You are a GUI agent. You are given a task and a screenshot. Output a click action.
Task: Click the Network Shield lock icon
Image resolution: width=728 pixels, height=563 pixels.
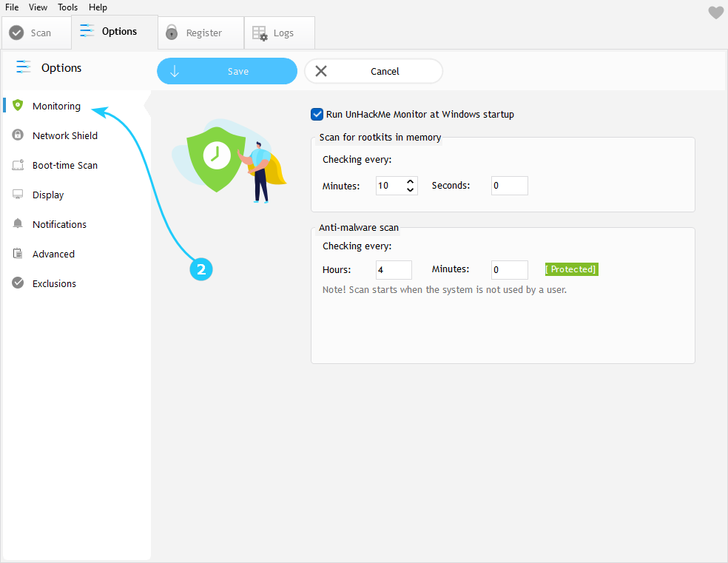18,135
